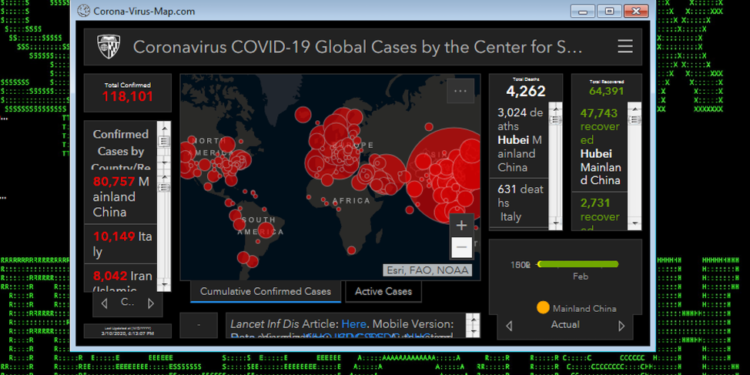Click down arrow of country list scrollbar
750x375 pixels.
point(164,285)
